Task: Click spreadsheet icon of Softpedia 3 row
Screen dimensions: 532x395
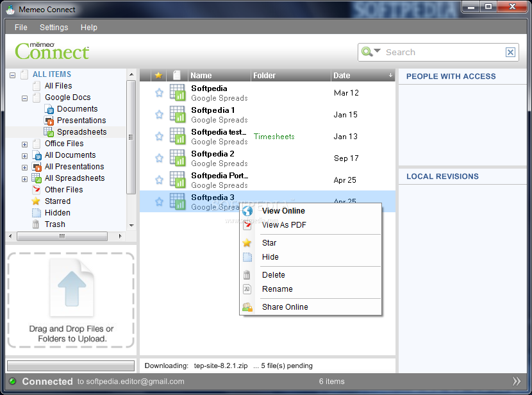Action: click(x=178, y=201)
